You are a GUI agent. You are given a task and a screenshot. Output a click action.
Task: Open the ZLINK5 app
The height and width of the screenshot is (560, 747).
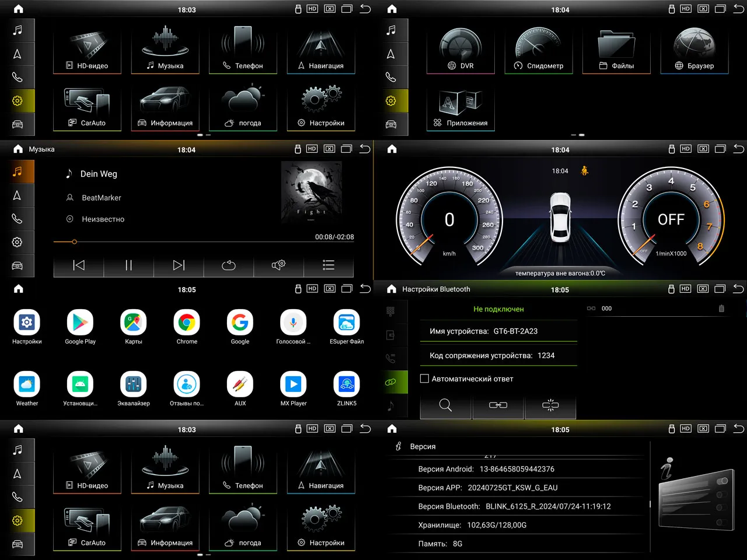(x=347, y=385)
